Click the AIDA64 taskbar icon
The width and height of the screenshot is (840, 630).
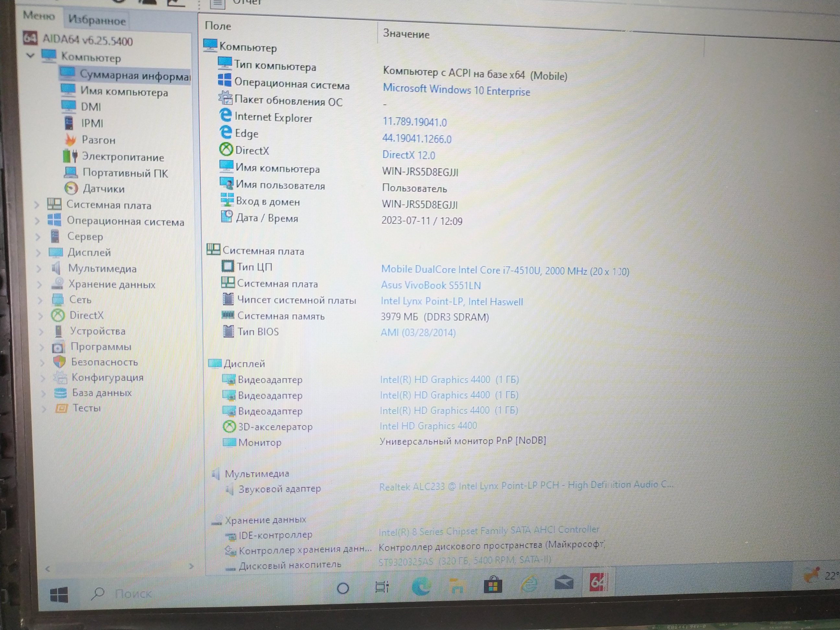tap(599, 582)
